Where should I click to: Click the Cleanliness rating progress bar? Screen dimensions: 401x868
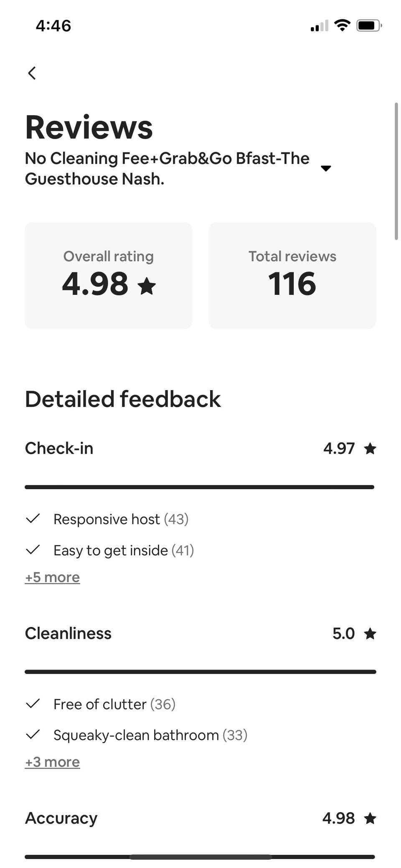(200, 672)
